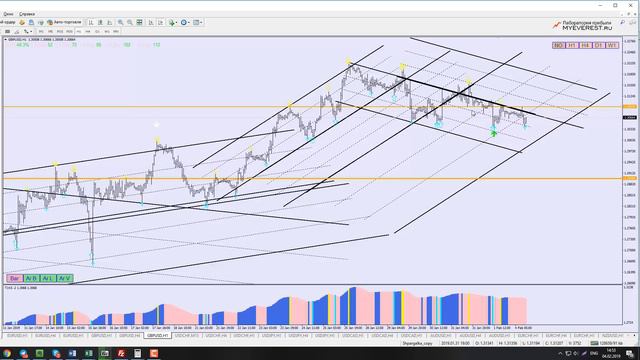This screenshot has height=360, width=640.
Task: Select the D1 timeframe in toolbar
Action: point(97,31)
